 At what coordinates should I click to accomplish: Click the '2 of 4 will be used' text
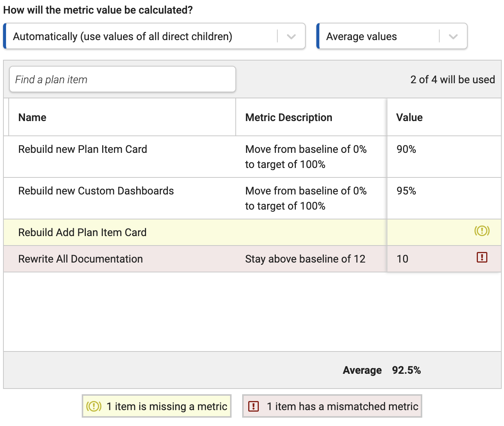[453, 79]
